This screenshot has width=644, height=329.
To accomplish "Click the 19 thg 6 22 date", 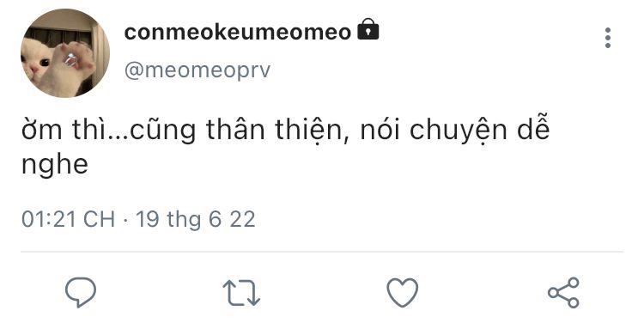I will pyautogui.click(x=196, y=219).
